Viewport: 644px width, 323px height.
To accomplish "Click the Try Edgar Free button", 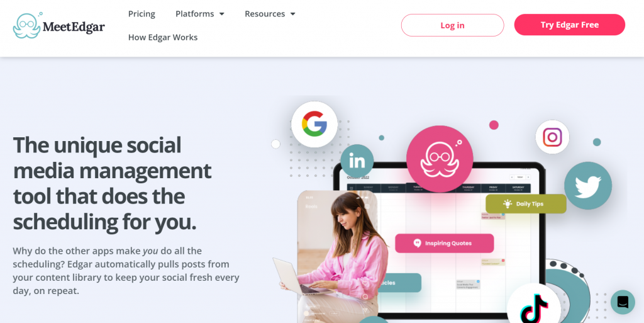I will (570, 25).
